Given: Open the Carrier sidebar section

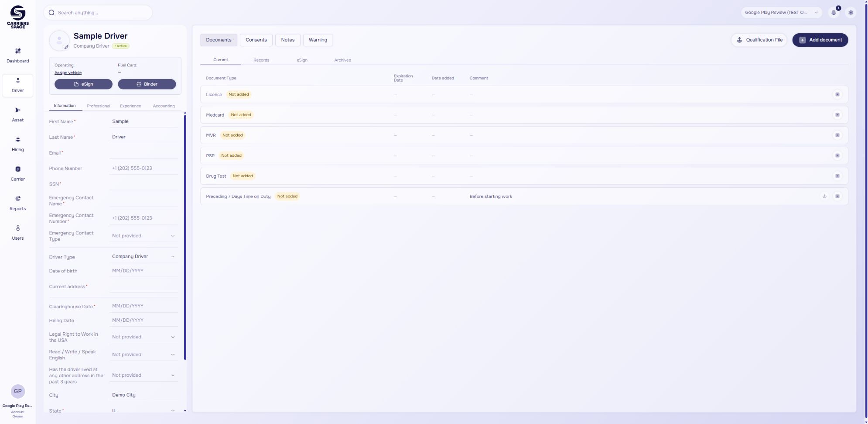Looking at the screenshot, I should pyautogui.click(x=18, y=174).
